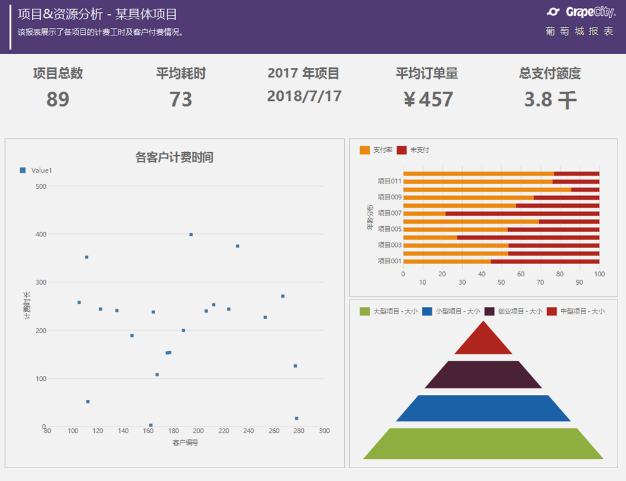Click the Value1 legend marker

[22, 171]
